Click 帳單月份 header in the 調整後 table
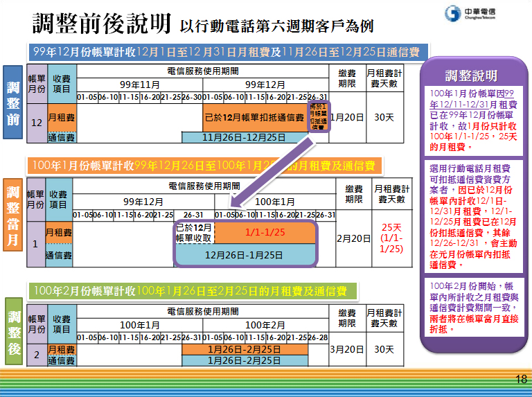This screenshot has height=397, width=532. tap(37, 324)
